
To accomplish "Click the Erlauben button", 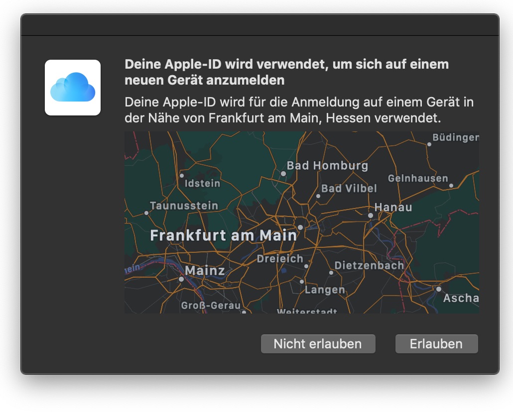I will point(436,344).
